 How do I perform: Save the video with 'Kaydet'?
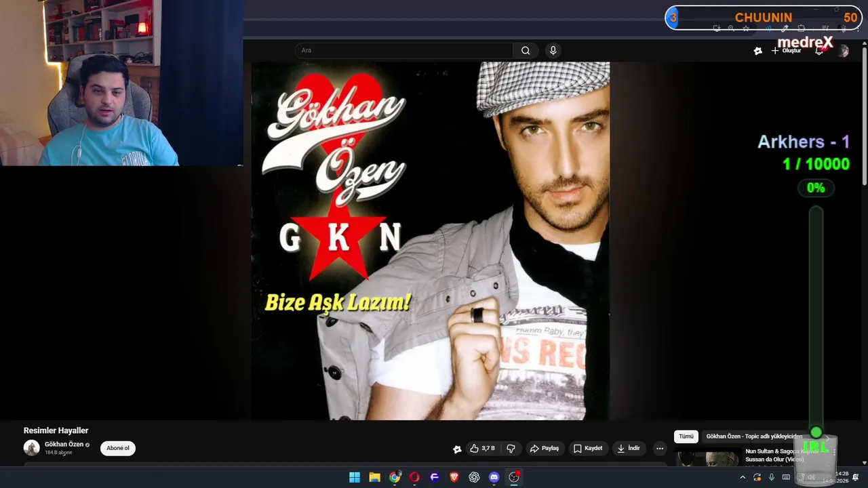pyautogui.click(x=588, y=449)
